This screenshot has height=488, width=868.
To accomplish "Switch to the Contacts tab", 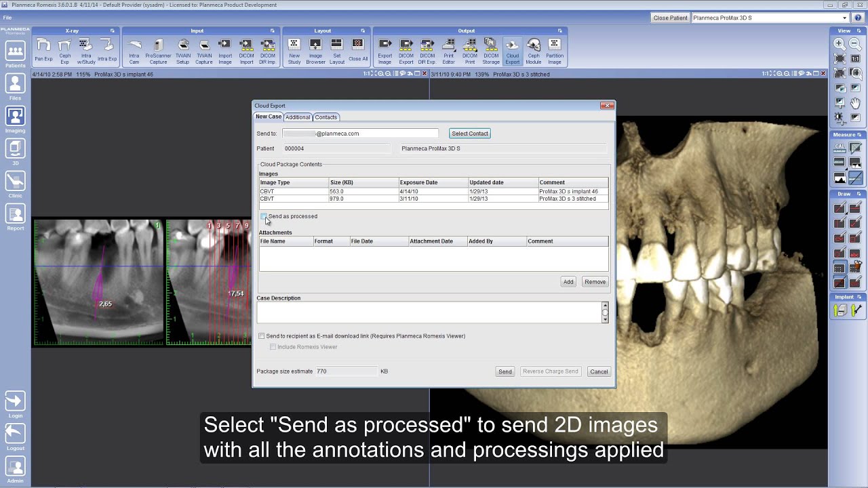I will coord(325,117).
